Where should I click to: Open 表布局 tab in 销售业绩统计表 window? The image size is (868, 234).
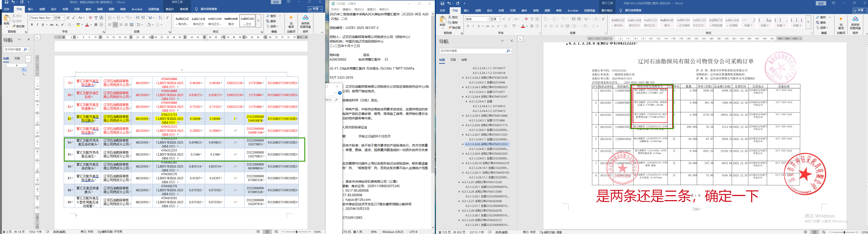click(184, 9)
